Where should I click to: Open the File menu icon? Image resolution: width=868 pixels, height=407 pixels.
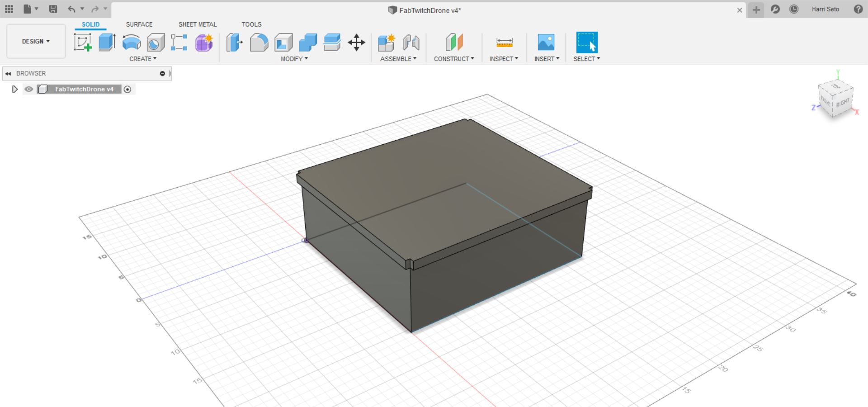(28, 9)
